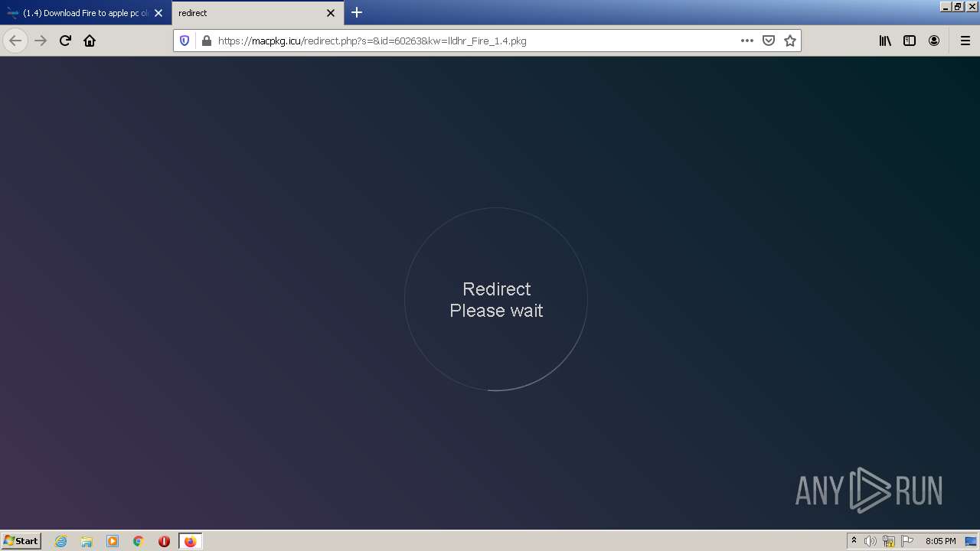980x551 pixels.
Task: Open the Library bookmarks menu
Action: pos(885,41)
